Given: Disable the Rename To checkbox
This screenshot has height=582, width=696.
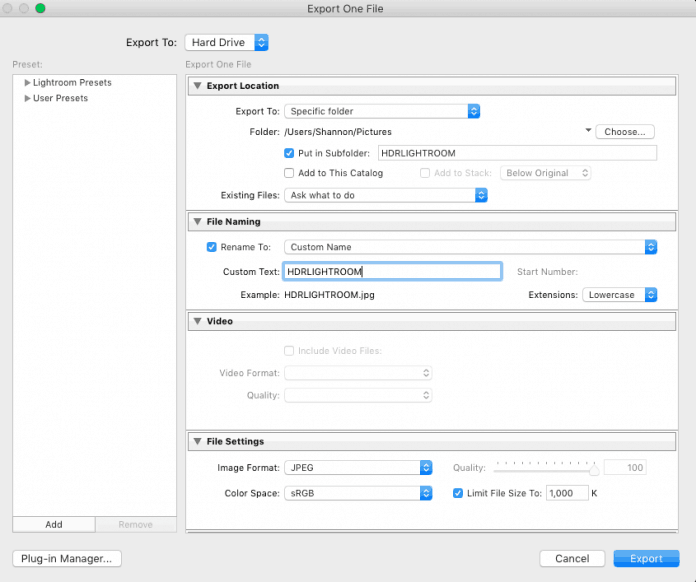Looking at the screenshot, I should tap(211, 247).
